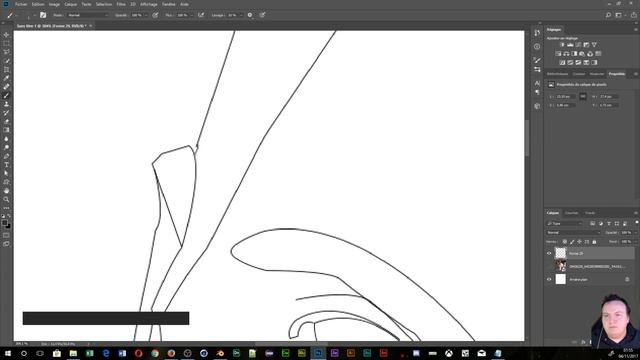640x360 pixels.
Task: Open the Flux value dropdown
Action: pyautogui.click(x=191, y=15)
